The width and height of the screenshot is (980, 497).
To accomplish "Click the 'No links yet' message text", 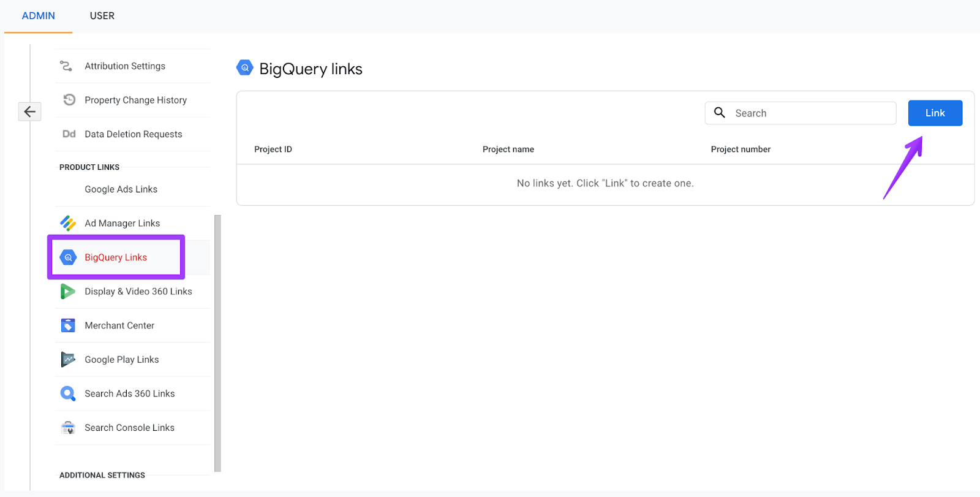I will click(605, 183).
